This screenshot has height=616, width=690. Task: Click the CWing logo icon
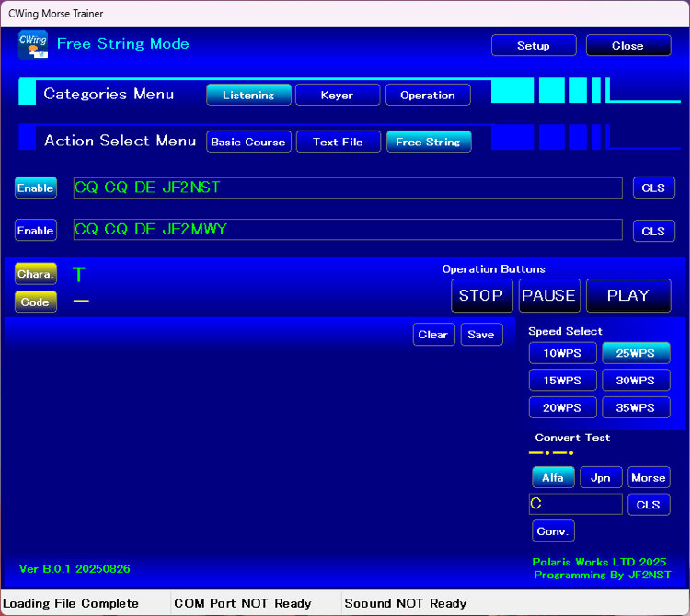coord(33,45)
